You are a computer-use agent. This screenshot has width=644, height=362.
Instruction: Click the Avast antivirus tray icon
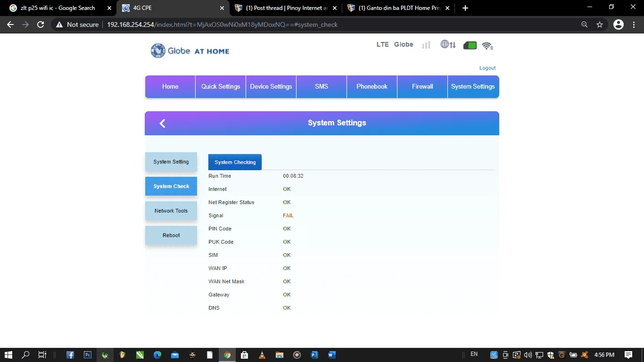click(x=585, y=355)
